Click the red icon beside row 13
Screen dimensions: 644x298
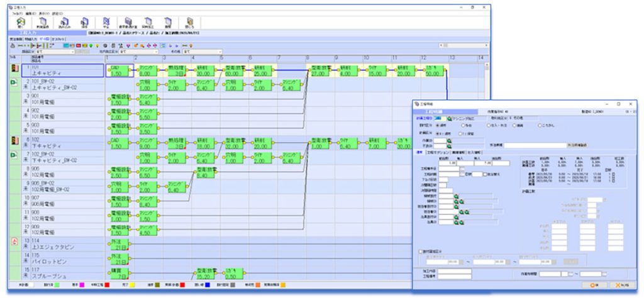click(14, 241)
